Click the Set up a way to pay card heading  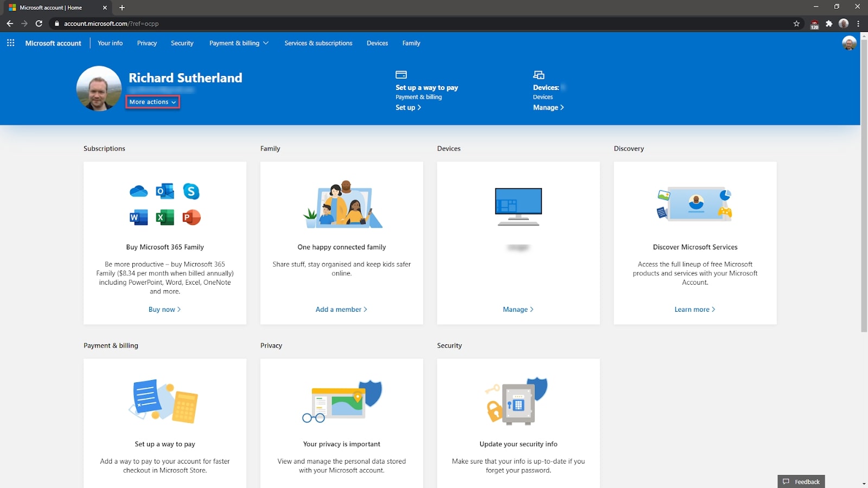point(165,444)
